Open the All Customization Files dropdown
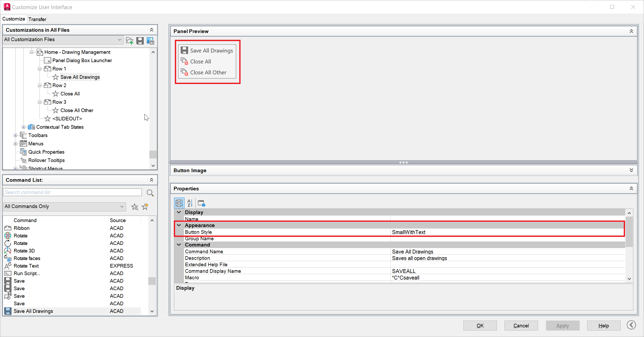Viewport: 644px width, 337px height. (x=119, y=40)
